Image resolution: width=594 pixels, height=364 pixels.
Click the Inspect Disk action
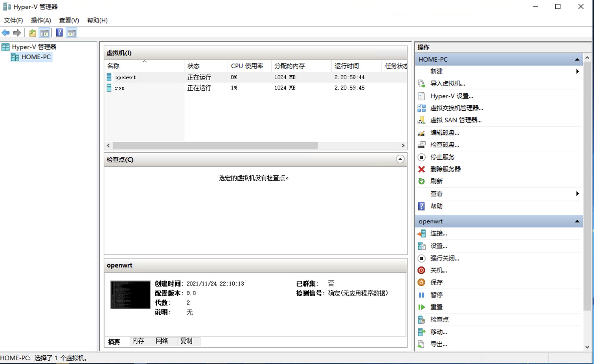click(x=445, y=145)
